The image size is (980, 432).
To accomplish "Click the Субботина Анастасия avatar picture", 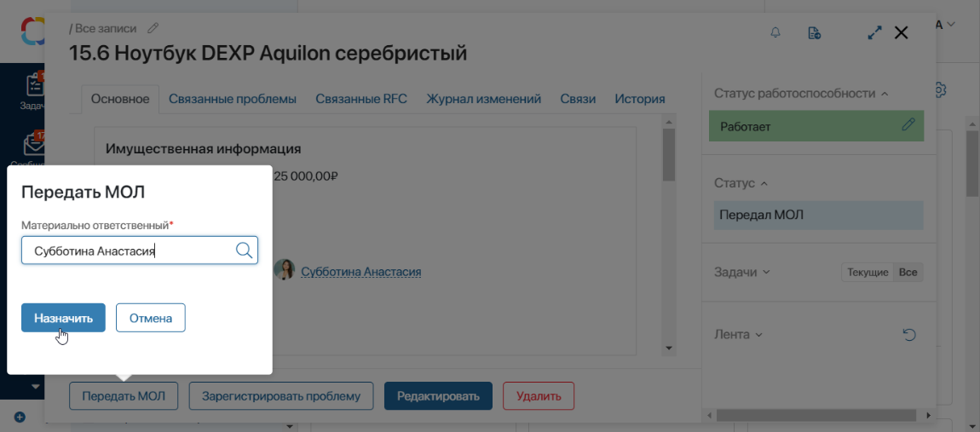I will (x=285, y=269).
